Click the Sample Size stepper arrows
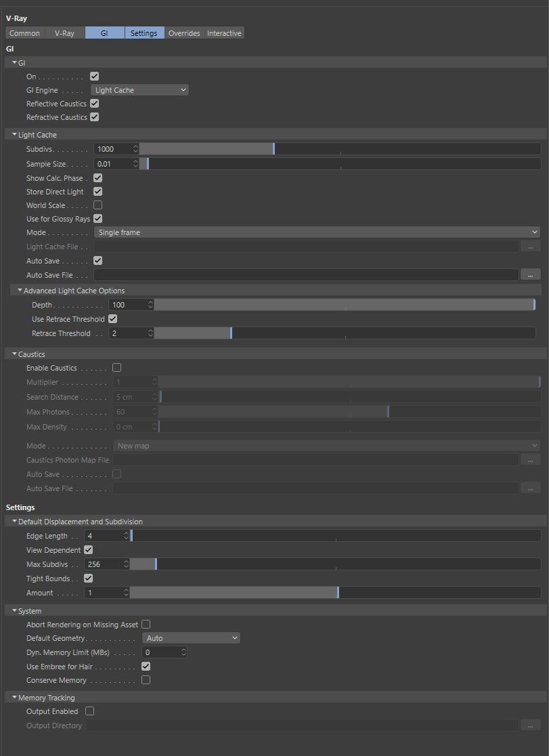The image size is (549, 756). click(x=135, y=164)
